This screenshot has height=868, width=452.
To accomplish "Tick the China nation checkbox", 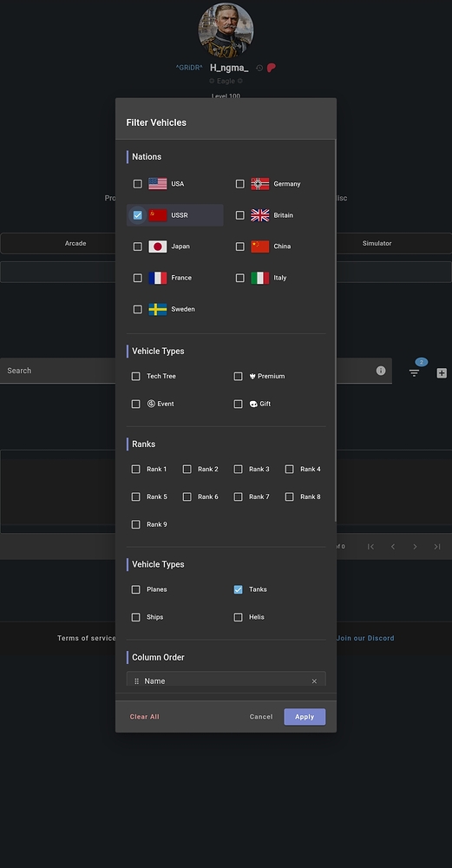I will (x=240, y=247).
